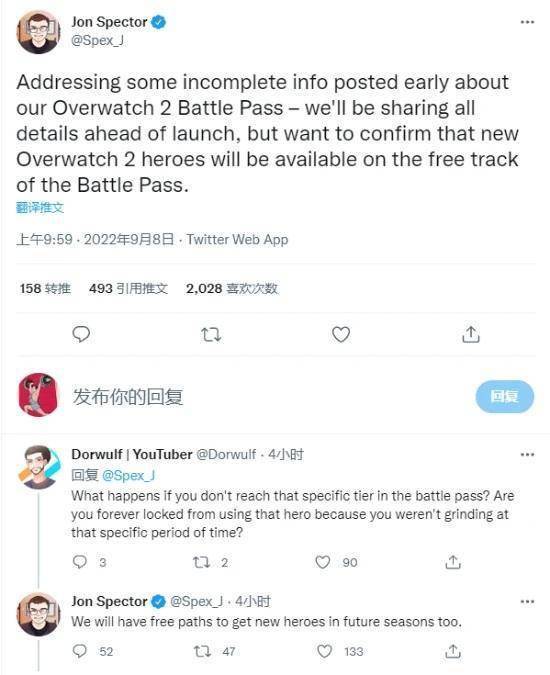Retweet Jon Spector's main tweet

coord(211,334)
